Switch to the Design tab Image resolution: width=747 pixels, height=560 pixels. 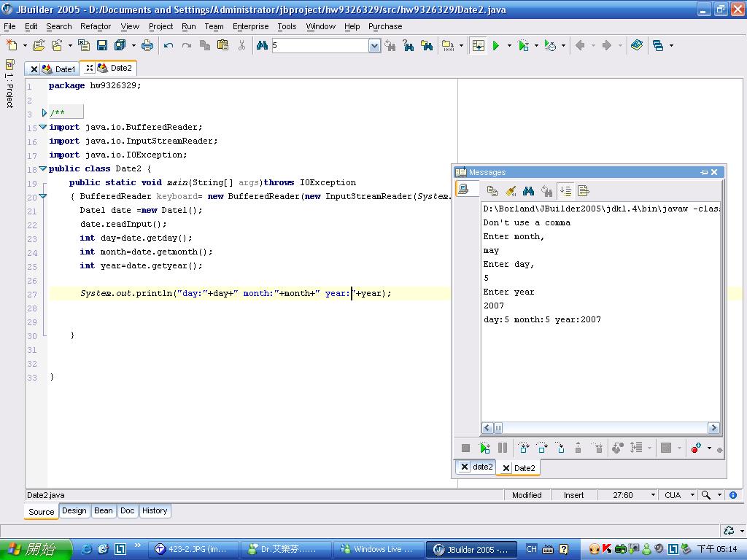pos(74,510)
